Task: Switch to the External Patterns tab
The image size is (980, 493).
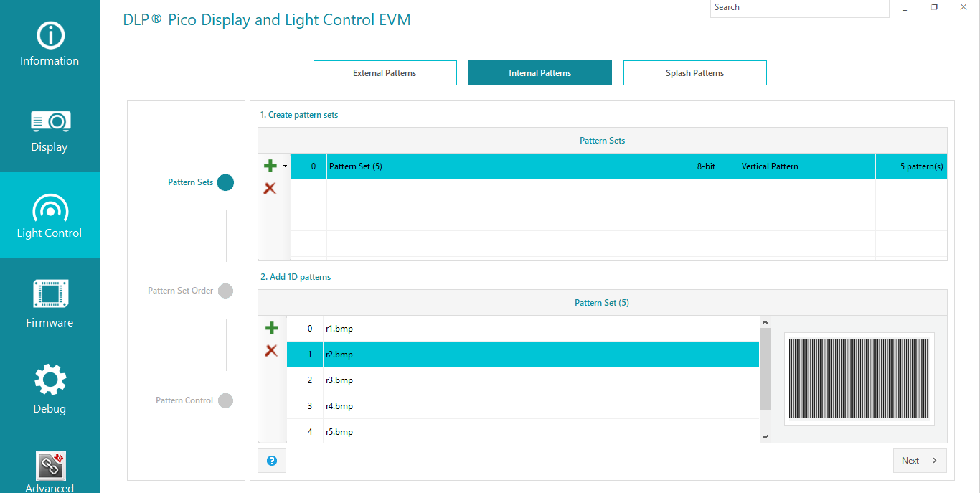Action: 385,73
